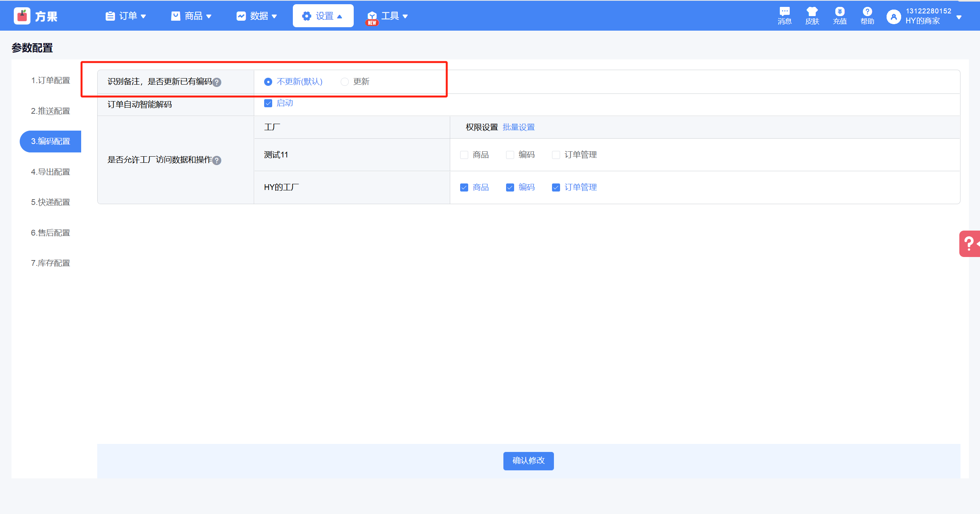This screenshot has width=980, height=514.
Task: Uncheck the 启动 auto decode checkbox
Action: 268,103
